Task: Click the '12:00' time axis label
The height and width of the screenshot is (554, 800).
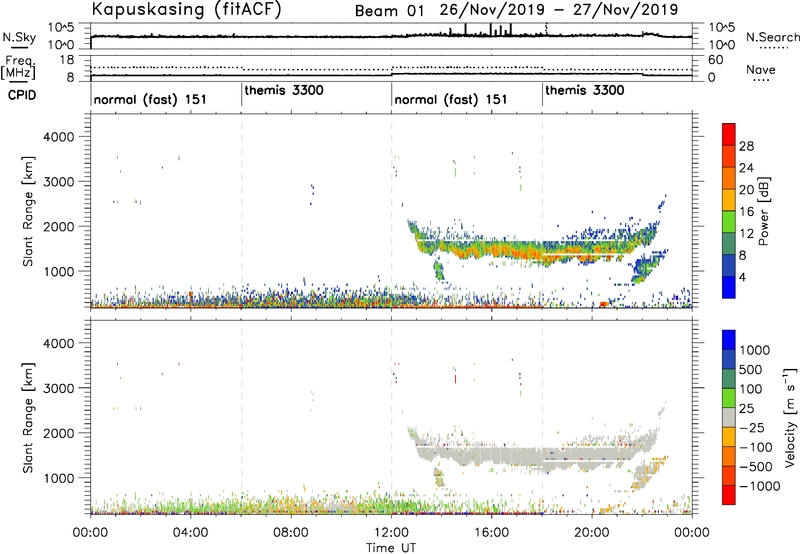Action: (x=391, y=533)
